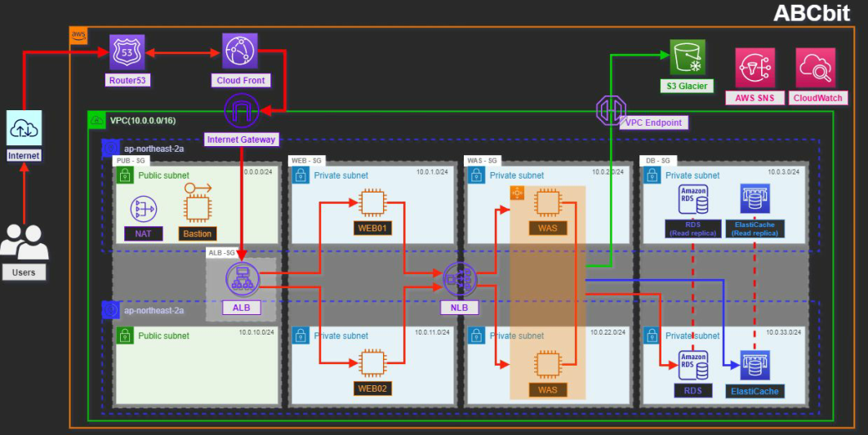Click the "RDS (Read replica)" label

coord(693,229)
